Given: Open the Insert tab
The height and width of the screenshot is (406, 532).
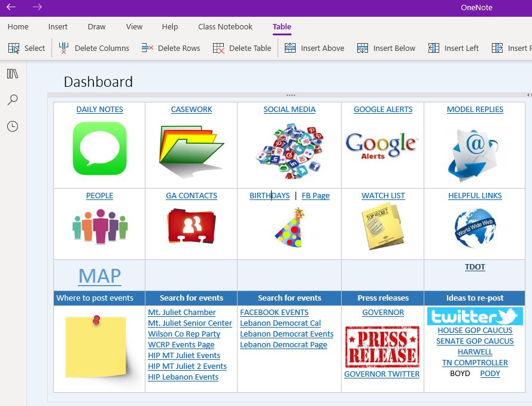Looking at the screenshot, I should (57, 26).
